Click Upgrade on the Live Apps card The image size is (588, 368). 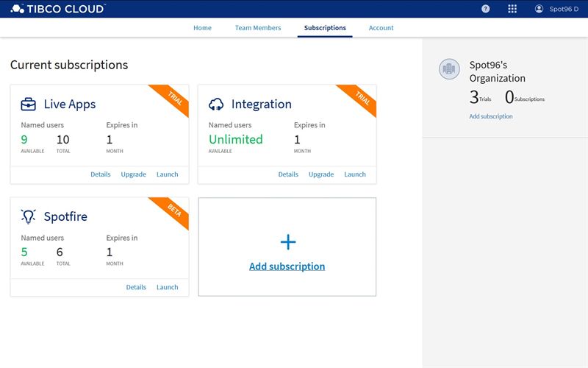pyautogui.click(x=133, y=174)
